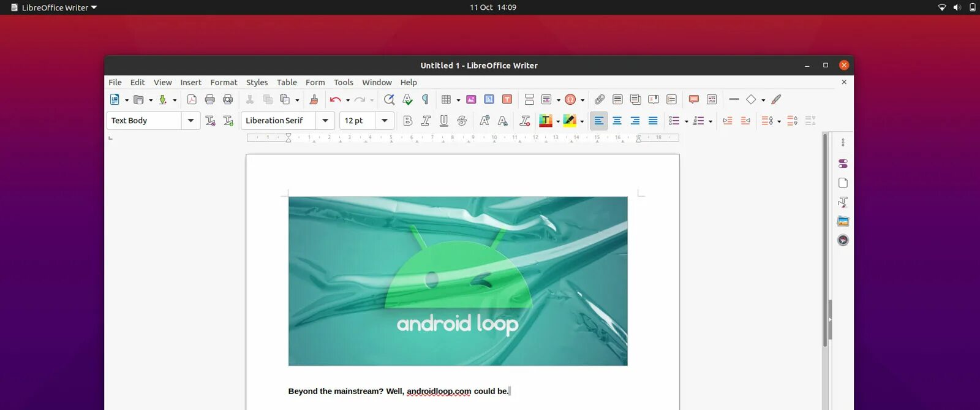The image size is (980, 410).
Task: Toggle Strikethrough formatting
Action: tap(462, 121)
